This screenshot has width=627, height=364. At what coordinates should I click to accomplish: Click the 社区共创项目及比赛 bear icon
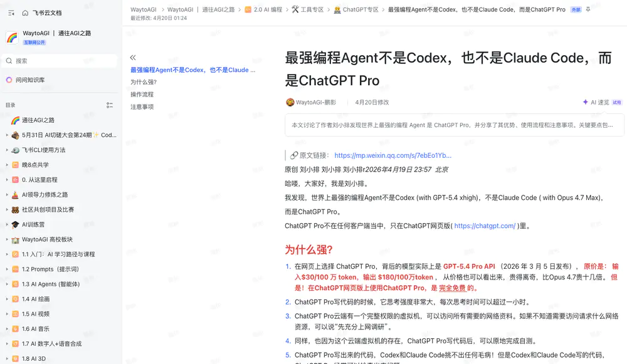tap(15, 210)
